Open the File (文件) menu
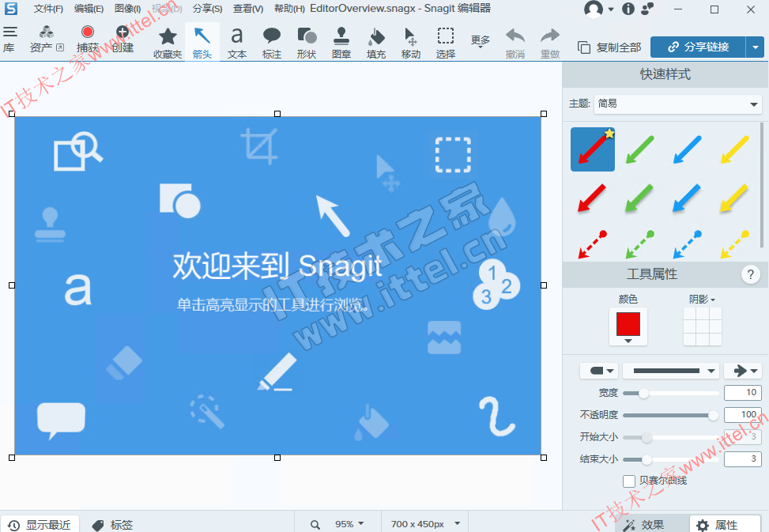The image size is (769, 532). point(48,9)
